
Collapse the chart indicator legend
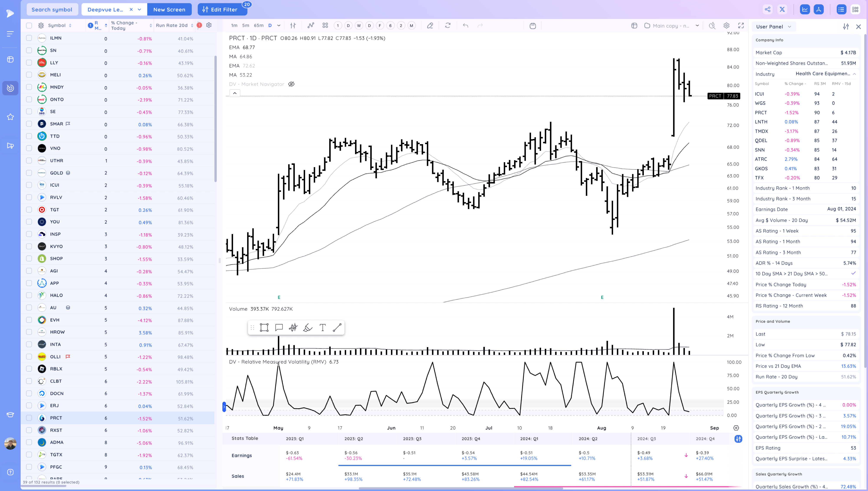[235, 93]
